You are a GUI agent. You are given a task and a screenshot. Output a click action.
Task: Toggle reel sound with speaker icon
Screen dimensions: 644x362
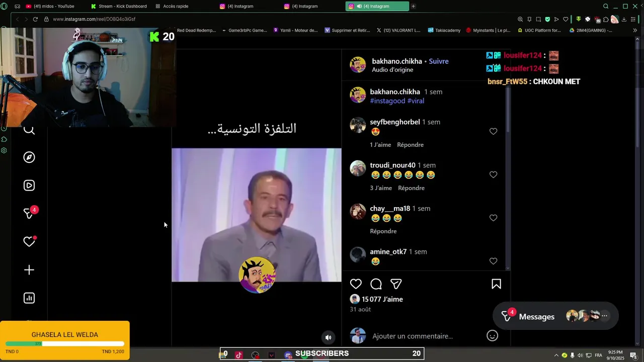tap(328, 337)
